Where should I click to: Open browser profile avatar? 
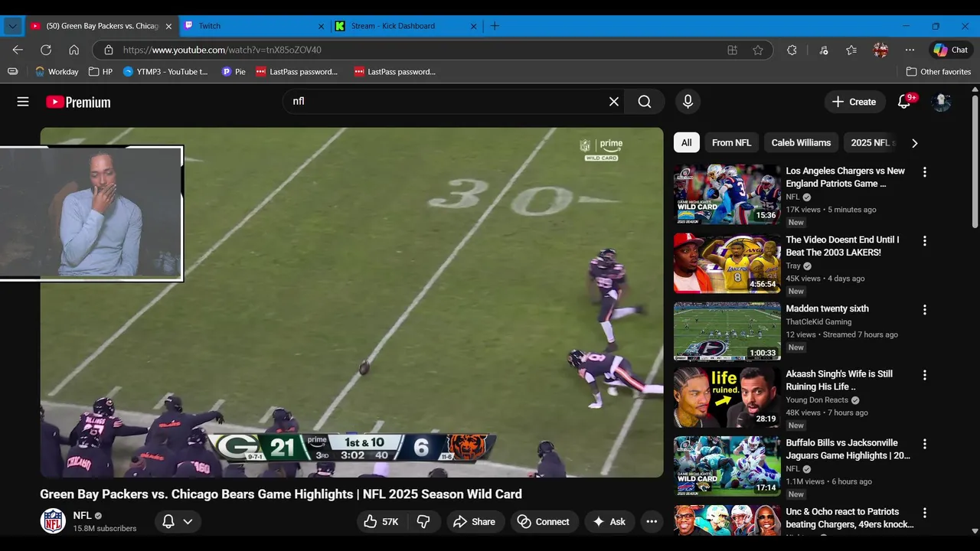(880, 50)
